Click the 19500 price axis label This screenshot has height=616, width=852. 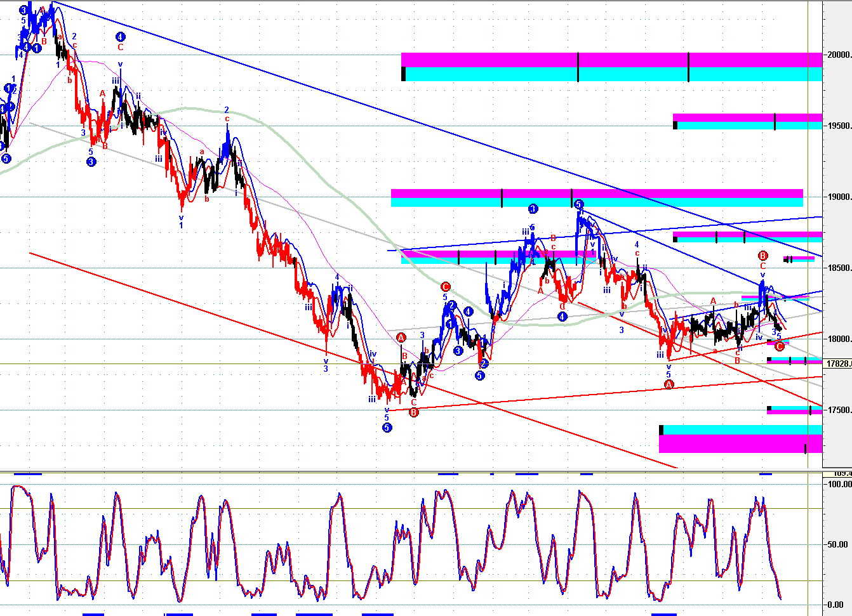point(839,126)
